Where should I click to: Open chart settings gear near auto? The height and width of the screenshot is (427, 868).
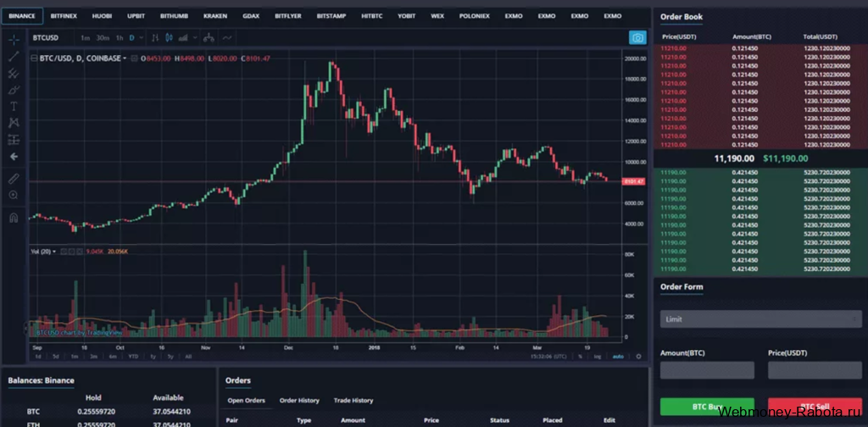coord(639,357)
